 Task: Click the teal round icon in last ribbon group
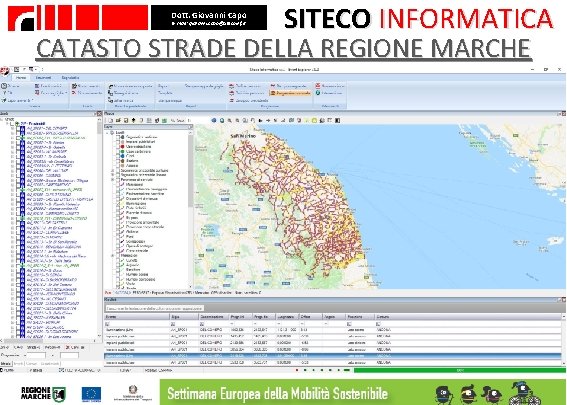(x=318, y=93)
